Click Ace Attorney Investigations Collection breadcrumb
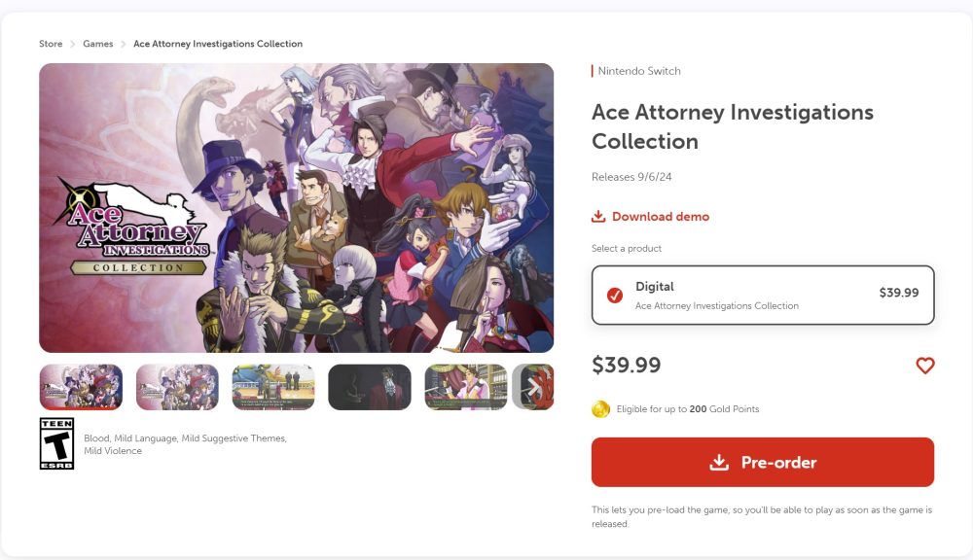Image resolution: width=973 pixels, height=560 pixels. tap(218, 44)
